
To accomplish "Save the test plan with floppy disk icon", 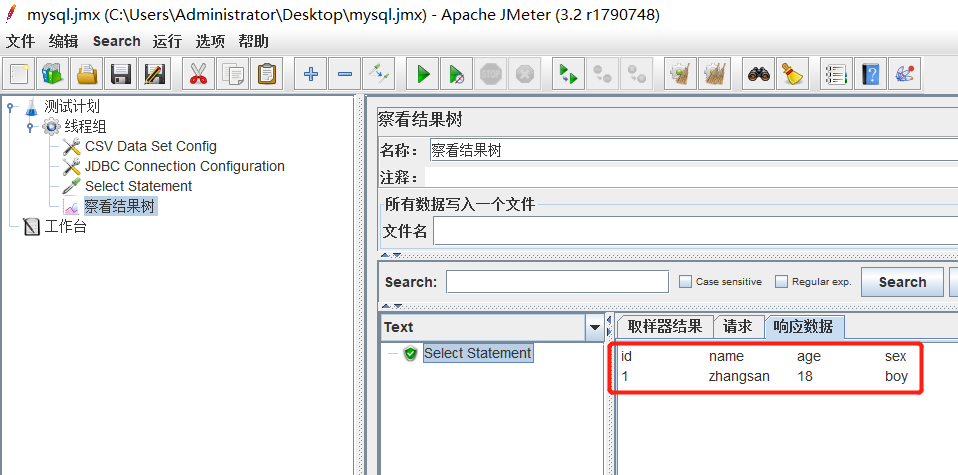I will point(120,75).
